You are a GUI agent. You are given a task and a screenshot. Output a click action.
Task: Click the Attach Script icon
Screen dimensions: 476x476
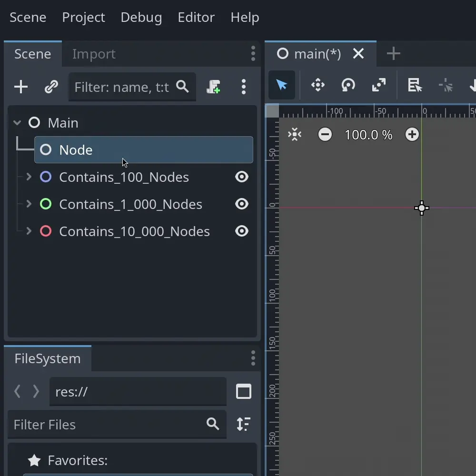tap(213, 87)
